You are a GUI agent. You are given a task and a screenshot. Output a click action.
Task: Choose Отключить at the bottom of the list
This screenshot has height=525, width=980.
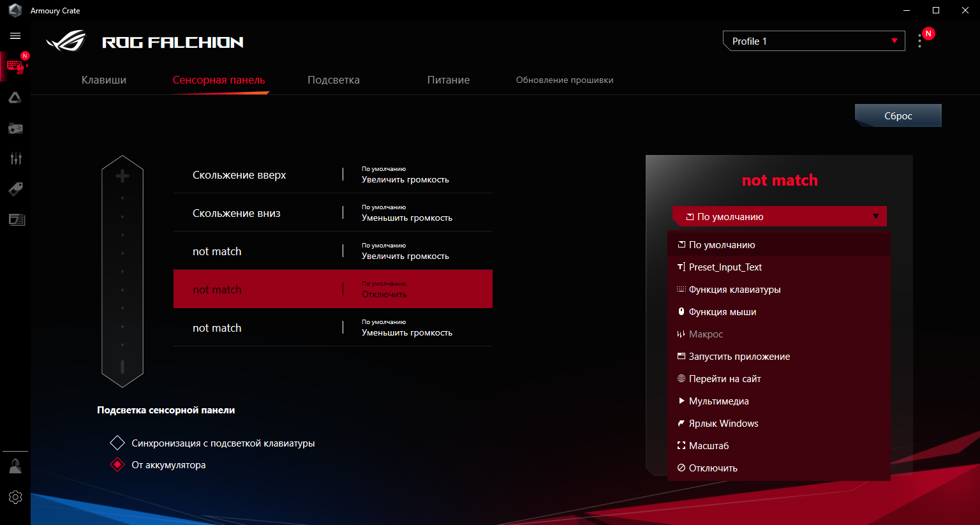(778, 468)
